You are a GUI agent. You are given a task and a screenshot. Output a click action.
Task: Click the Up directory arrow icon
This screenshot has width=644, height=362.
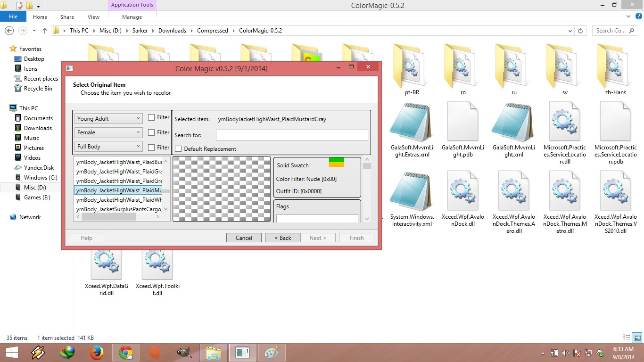45,31
